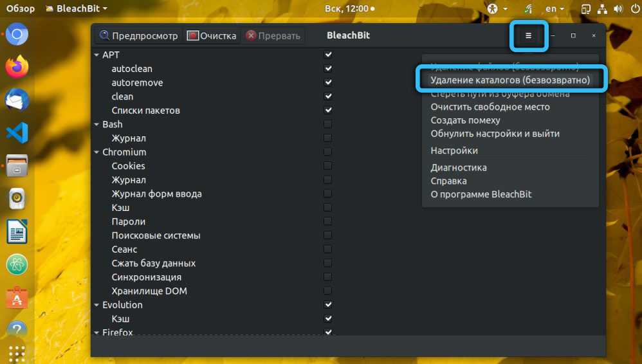The image size is (642, 364).
Task: Launch Chromium from the dock
Action: 17,34
